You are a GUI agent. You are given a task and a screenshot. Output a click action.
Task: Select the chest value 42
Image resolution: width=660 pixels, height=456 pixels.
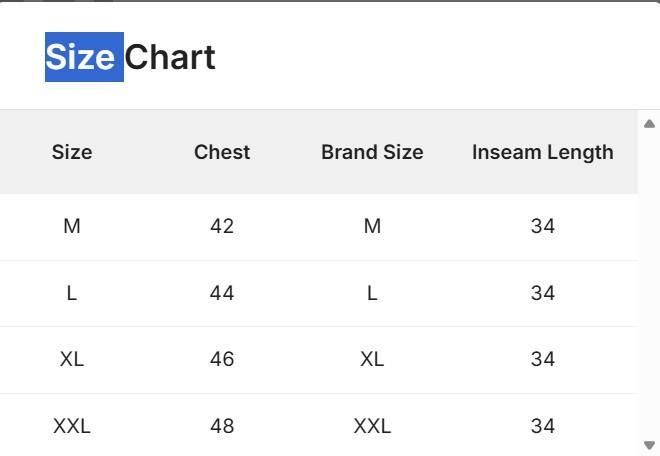pos(222,226)
